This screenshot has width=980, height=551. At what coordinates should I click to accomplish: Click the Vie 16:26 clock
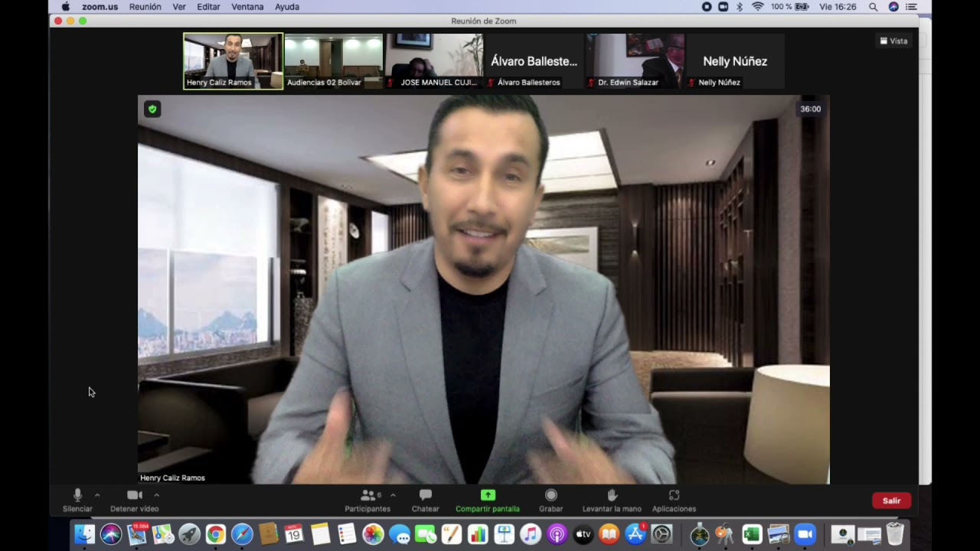(x=838, y=7)
